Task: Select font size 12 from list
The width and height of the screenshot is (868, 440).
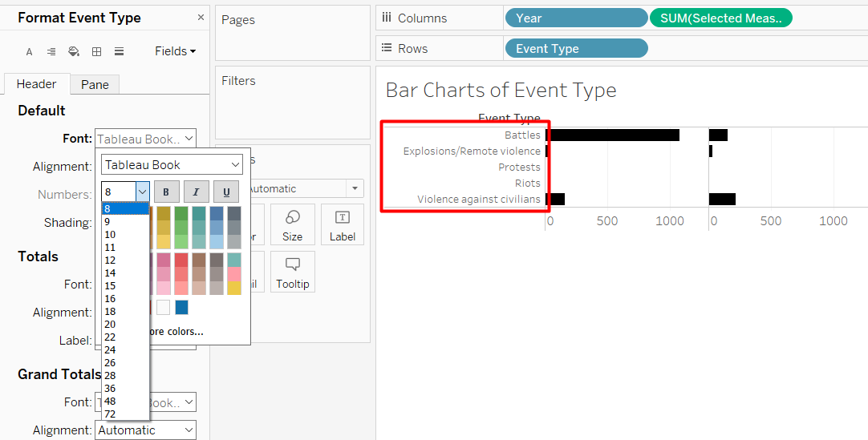Action: 110,260
